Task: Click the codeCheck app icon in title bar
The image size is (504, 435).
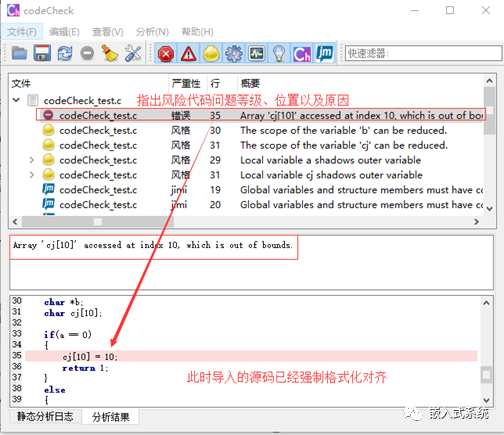Action: (x=13, y=11)
